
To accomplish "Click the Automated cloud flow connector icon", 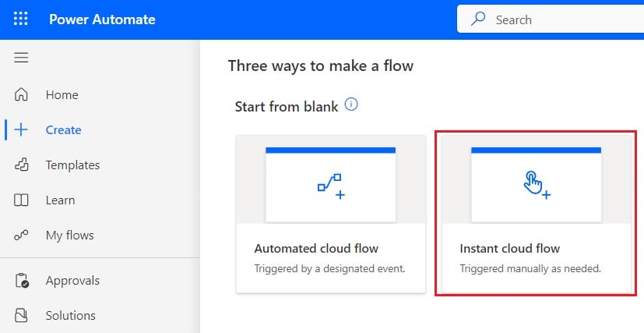I will pyautogui.click(x=331, y=186).
